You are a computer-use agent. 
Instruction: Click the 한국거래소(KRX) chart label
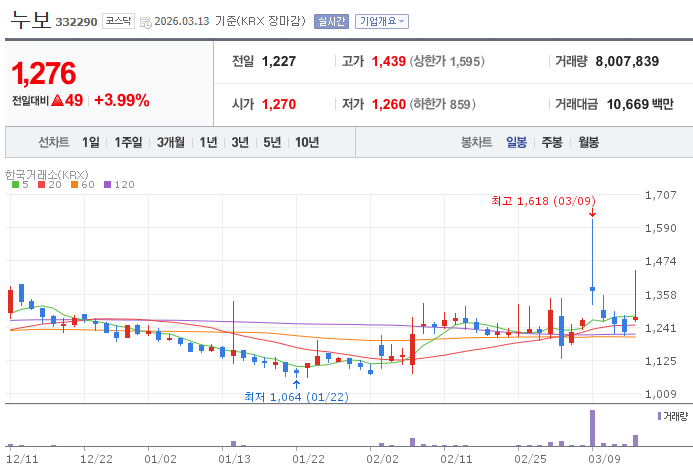(x=47, y=175)
